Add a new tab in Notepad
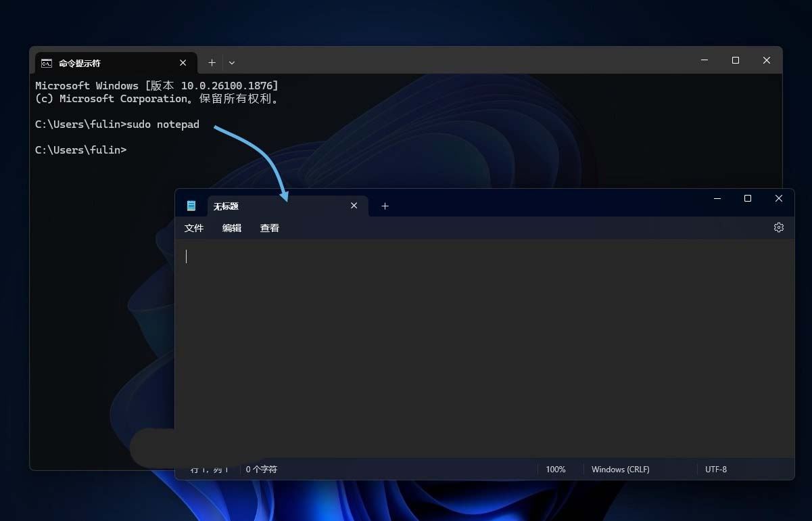Screen dimensions: 812x521 385,206
